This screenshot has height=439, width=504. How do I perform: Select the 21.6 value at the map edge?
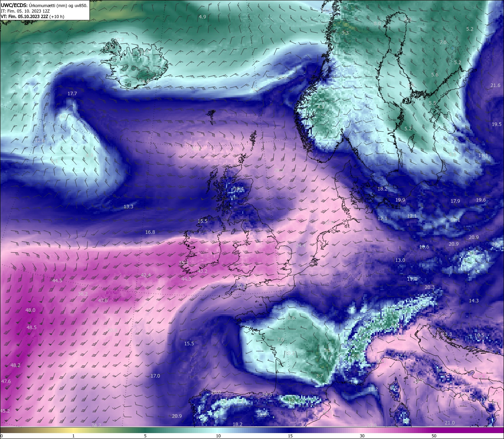495,85
